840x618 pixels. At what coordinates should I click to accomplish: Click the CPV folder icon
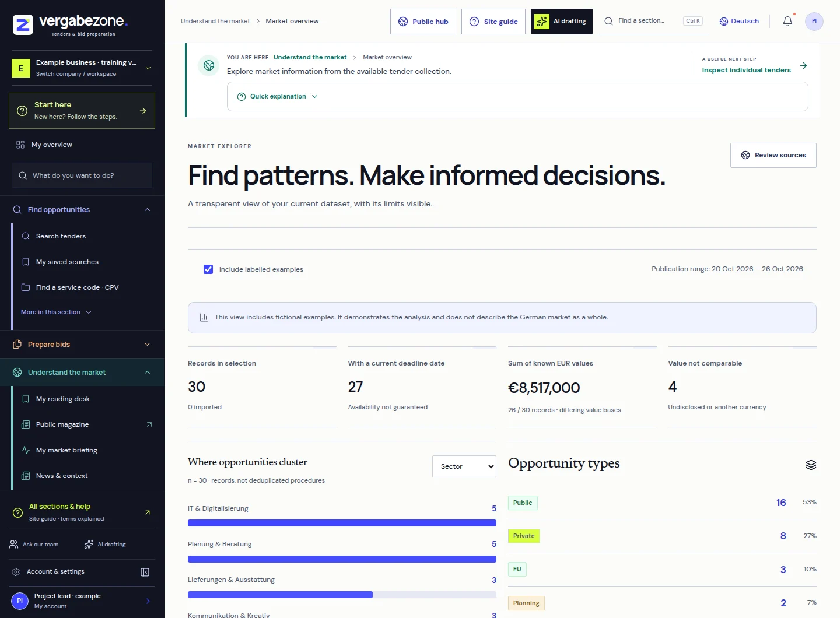[26, 287]
